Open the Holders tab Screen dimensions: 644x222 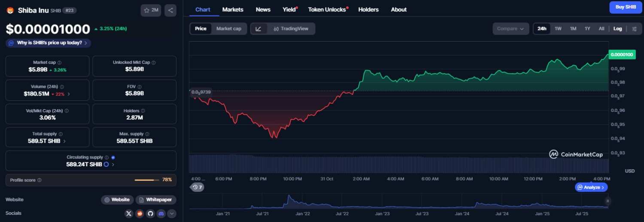pyautogui.click(x=368, y=9)
